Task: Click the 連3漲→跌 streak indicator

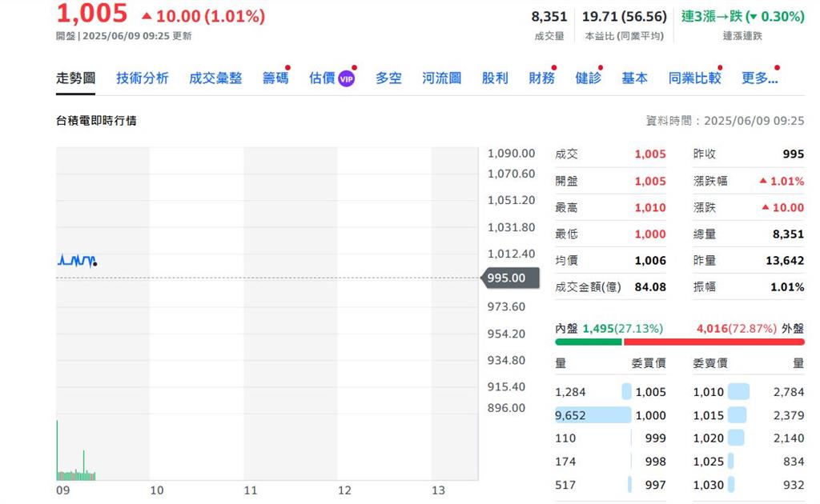Action: (x=742, y=17)
